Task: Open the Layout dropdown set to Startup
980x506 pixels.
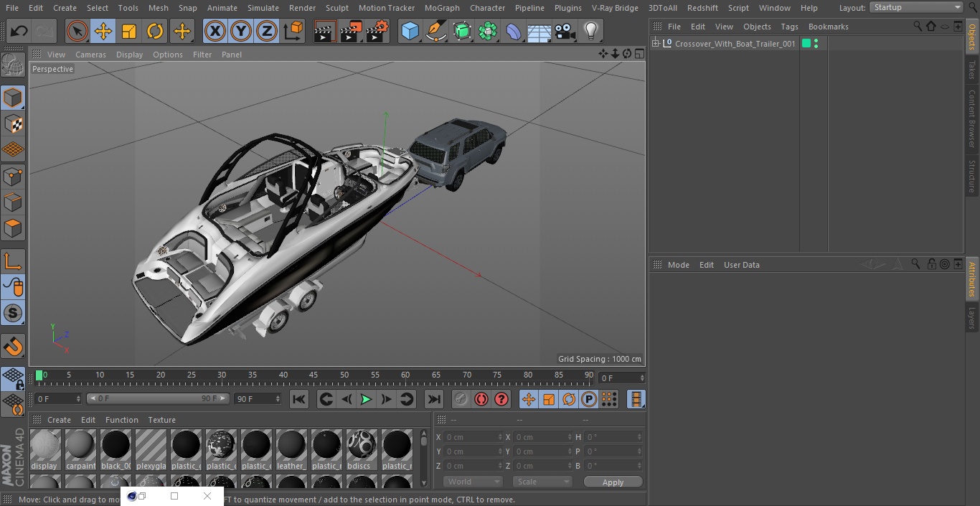Action: coord(916,7)
